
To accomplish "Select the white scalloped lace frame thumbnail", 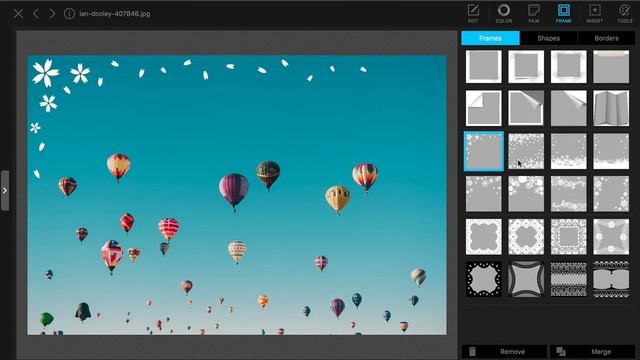I will coord(484,237).
